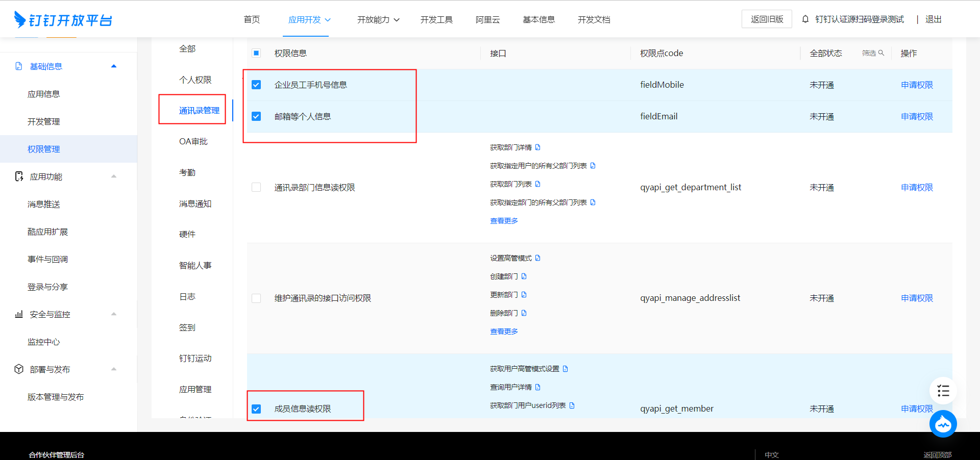Open the 开发文档 top menu item
The height and width of the screenshot is (460, 980).
coord(594,19)
